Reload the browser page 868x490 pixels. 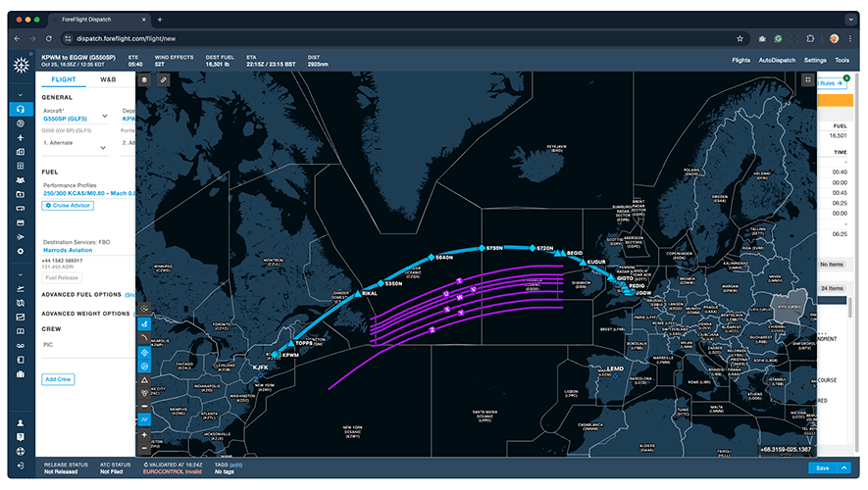pyautogui.click(x=49, y=39)
